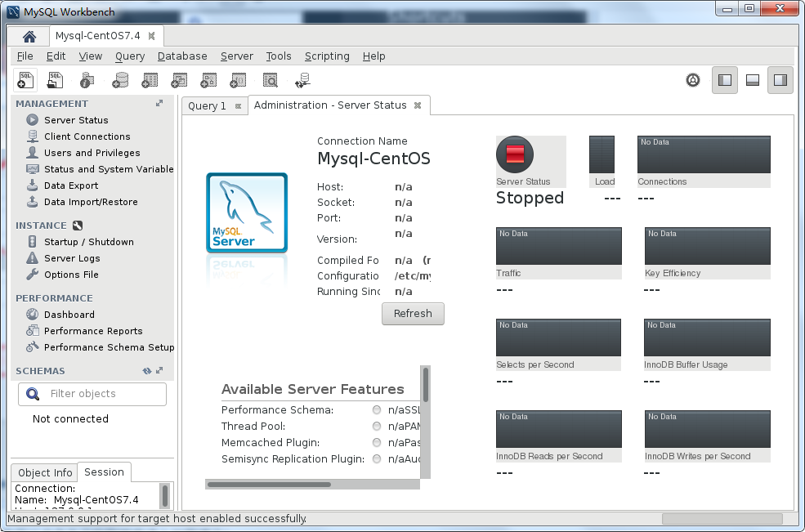This screenshot has width=805, height=532.
Task: Open the Tools menu
Action: coord(279,56)
